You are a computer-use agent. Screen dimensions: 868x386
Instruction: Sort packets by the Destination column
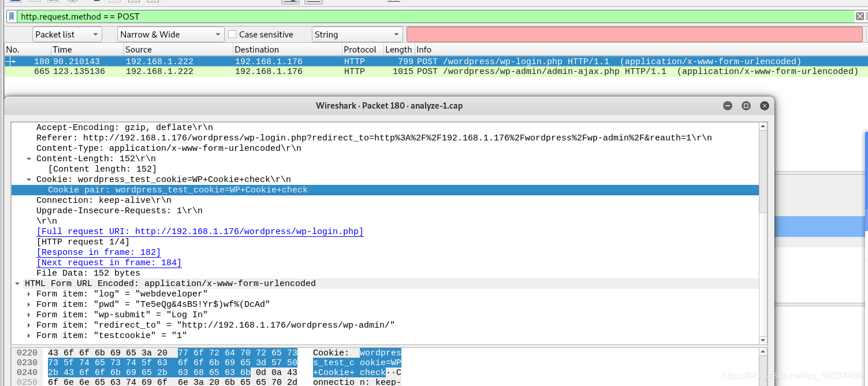pyautogui.click(x=286, y=50)
